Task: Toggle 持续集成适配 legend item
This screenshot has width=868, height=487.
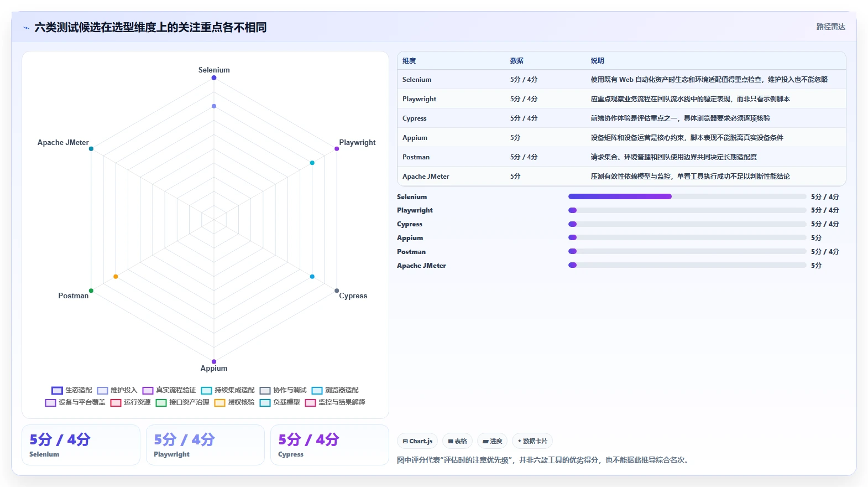Action: pyautogui.click(x=228, y=390)
